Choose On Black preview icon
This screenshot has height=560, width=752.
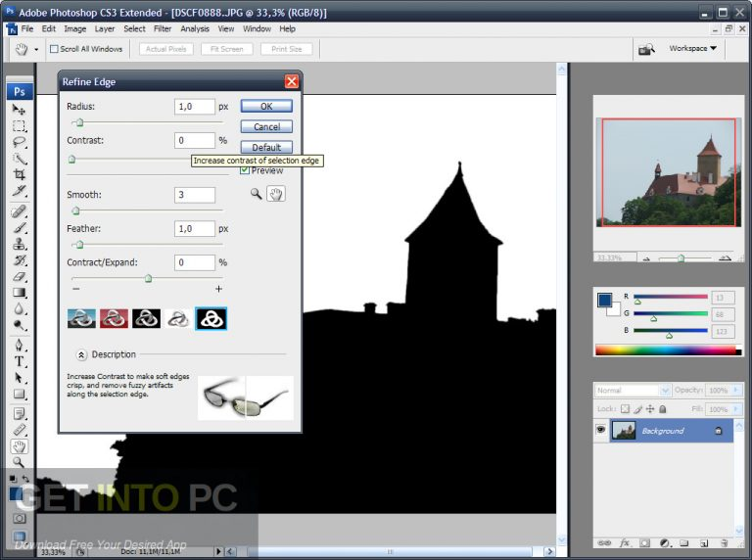pyautogui.click(x=146, y=318)
